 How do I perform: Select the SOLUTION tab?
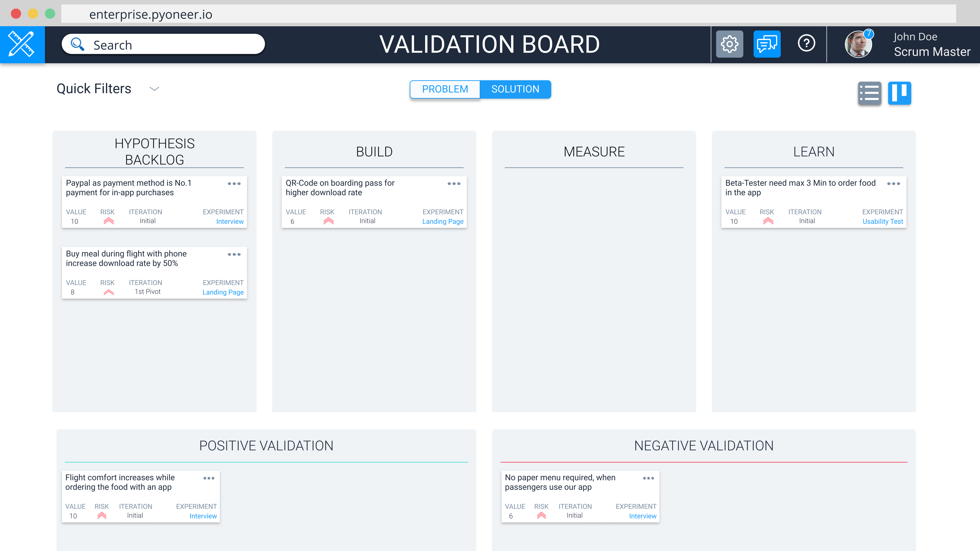tap(515, 89)
